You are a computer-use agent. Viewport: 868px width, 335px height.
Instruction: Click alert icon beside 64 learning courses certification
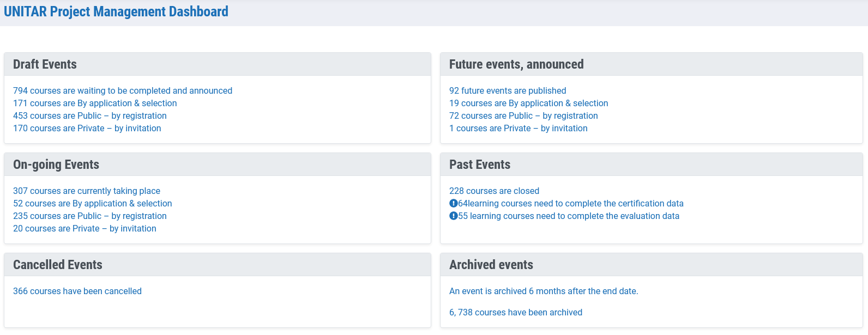(453, 203)
